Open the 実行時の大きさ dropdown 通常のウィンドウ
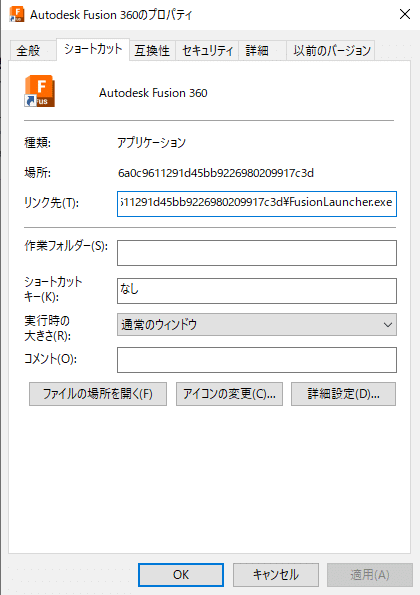This screenshot has width=420, height=595. 257,324
